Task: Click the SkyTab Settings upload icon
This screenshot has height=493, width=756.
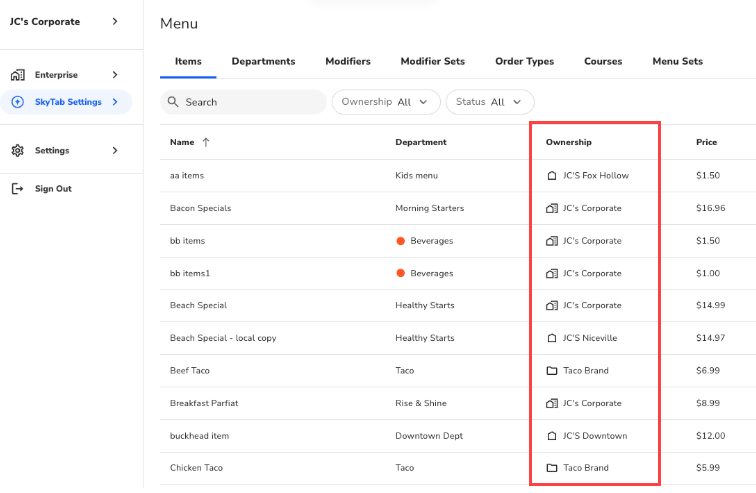Action: point(17,102)
